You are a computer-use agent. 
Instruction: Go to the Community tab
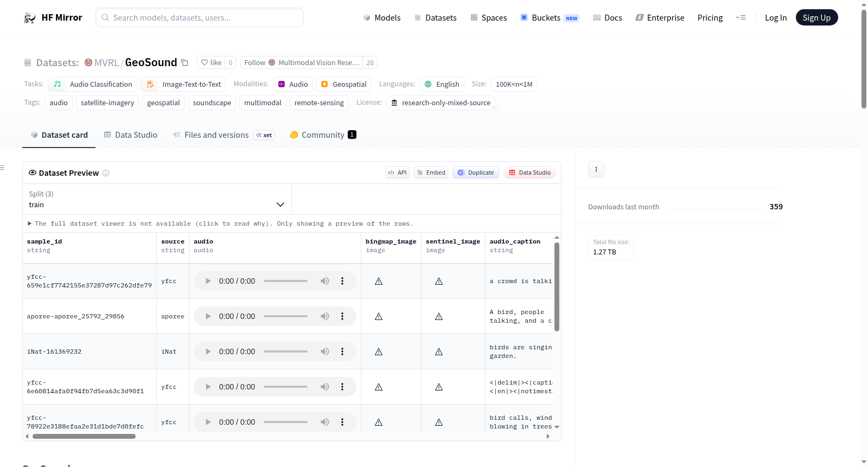[323, 135]
